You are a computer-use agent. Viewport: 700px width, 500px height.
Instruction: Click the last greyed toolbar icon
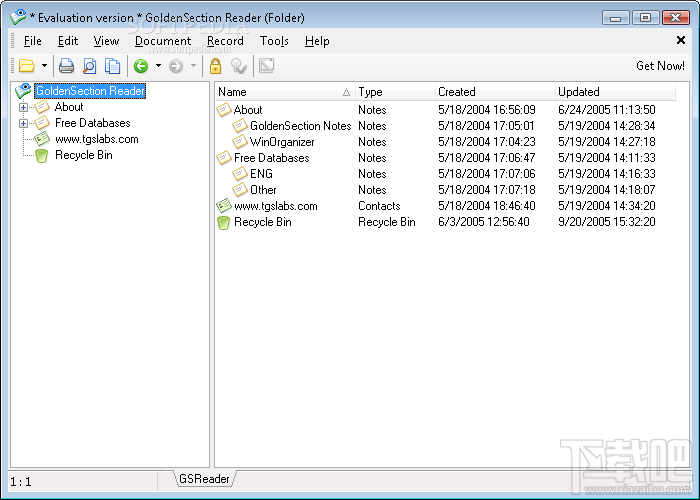click(x=267, y=66)
